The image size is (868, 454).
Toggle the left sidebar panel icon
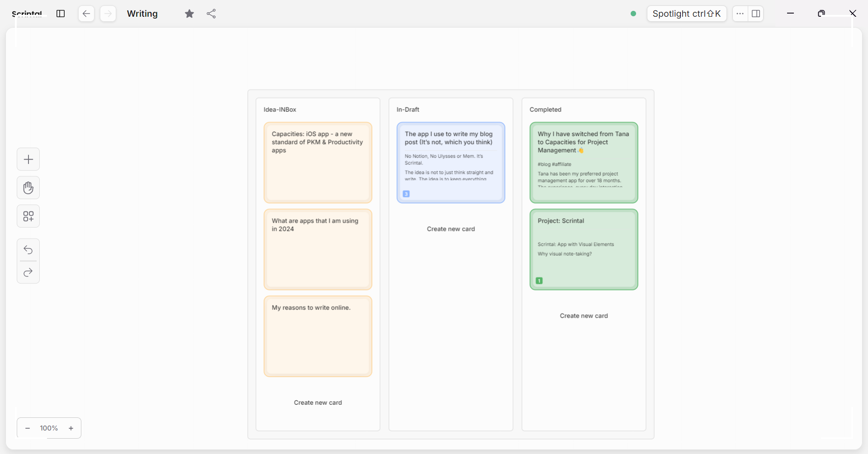[x=61, y=14]
